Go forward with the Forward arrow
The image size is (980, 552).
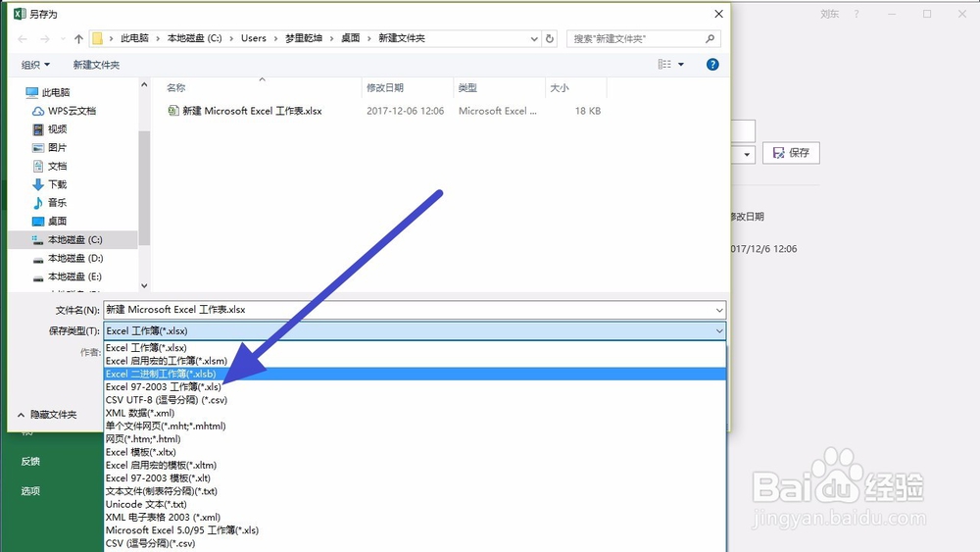(x=44, y=39)
